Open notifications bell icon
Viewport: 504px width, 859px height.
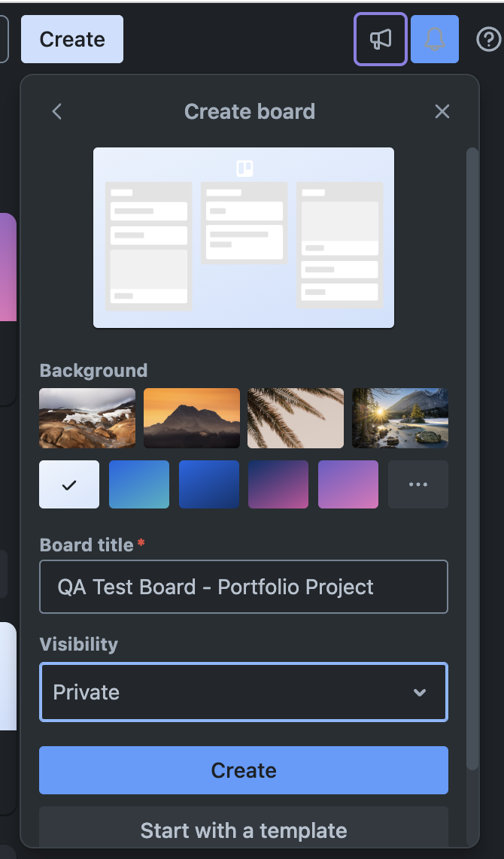pos(435,39)
